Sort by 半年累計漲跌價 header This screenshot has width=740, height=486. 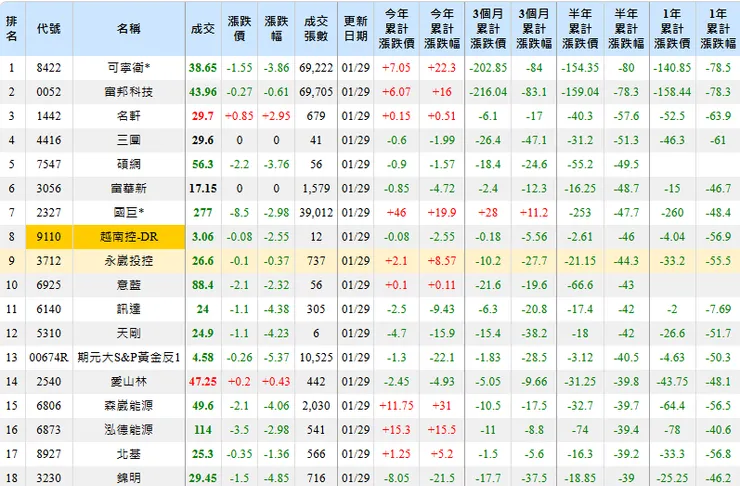(x=580, y=28)
